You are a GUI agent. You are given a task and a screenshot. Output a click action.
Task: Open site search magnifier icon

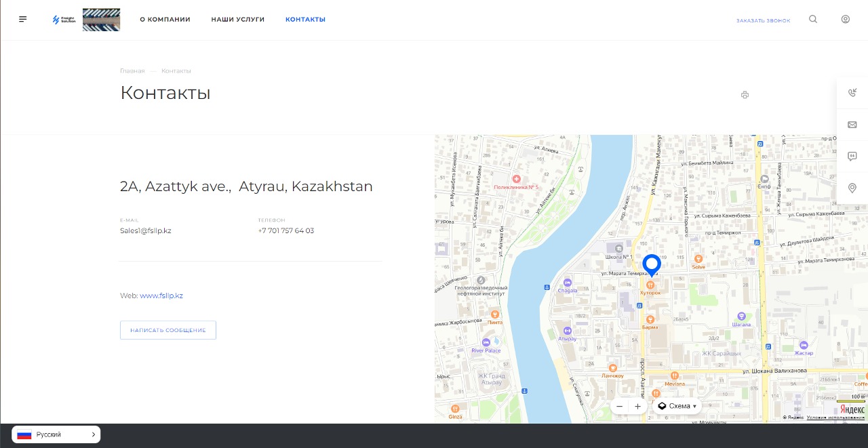point(813,19)
